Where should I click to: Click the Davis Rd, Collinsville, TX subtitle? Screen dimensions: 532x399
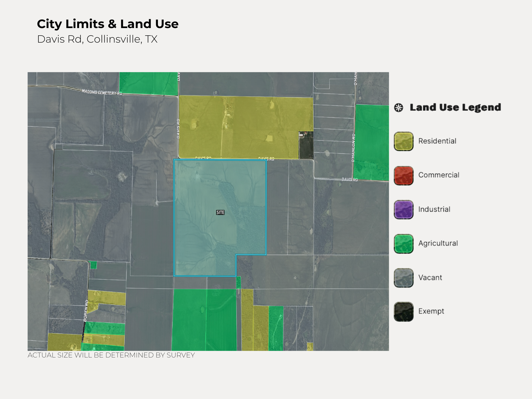point(97,39)
